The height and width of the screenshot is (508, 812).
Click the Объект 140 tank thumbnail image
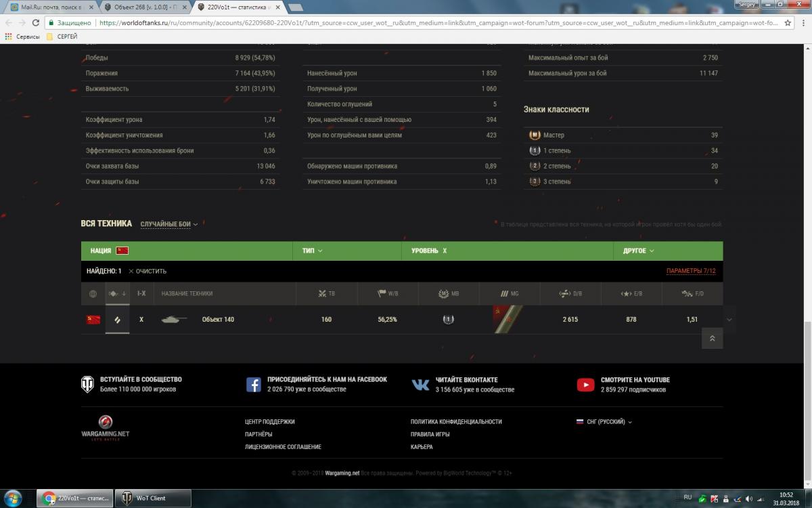click(x=174, y=319)
